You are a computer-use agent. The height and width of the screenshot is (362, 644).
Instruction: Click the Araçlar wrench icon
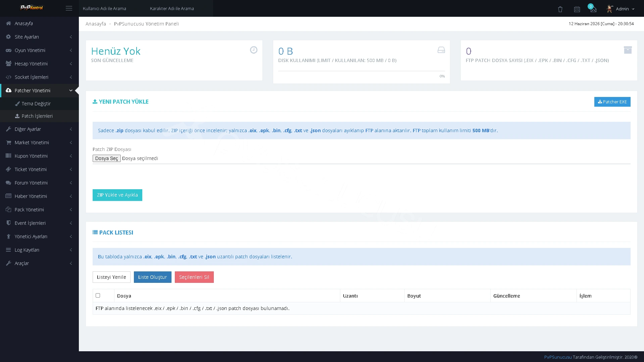[x=8, y=263]
